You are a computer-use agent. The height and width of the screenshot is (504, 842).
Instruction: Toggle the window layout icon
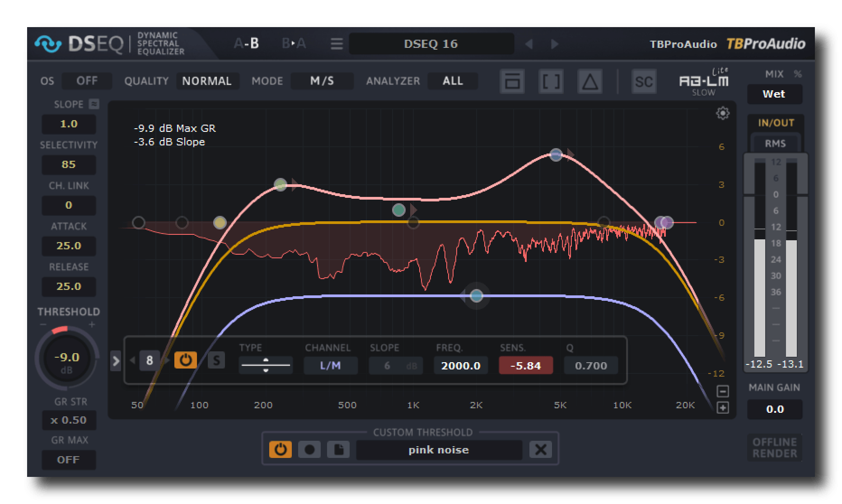512,82
